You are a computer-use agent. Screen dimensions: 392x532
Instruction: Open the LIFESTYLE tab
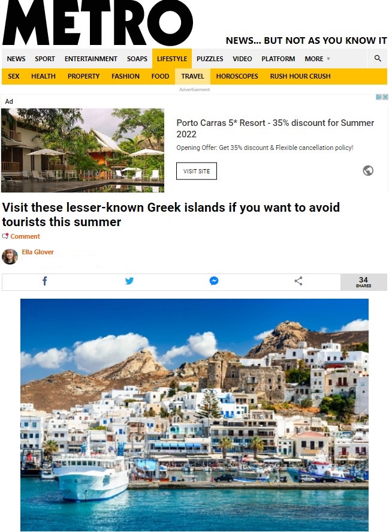[172, 59]
